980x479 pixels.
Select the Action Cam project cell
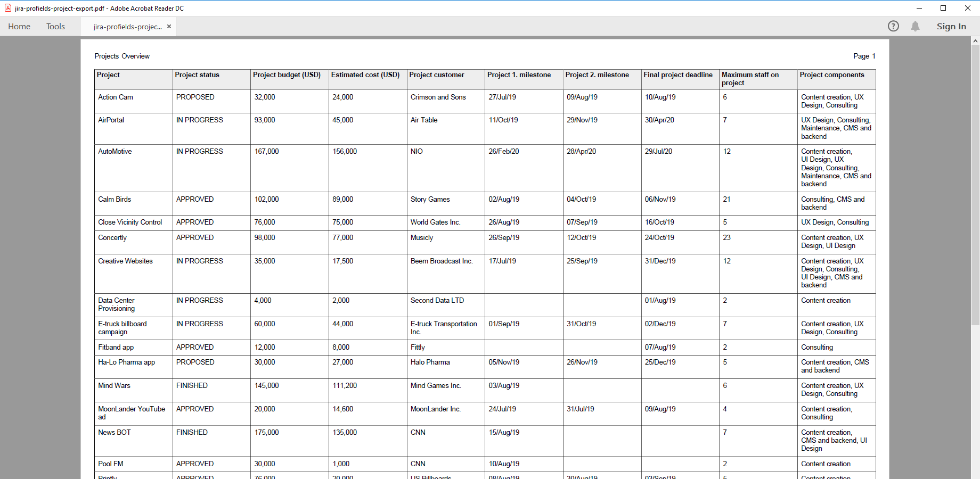pyautogui.click(x=116, y=97)
